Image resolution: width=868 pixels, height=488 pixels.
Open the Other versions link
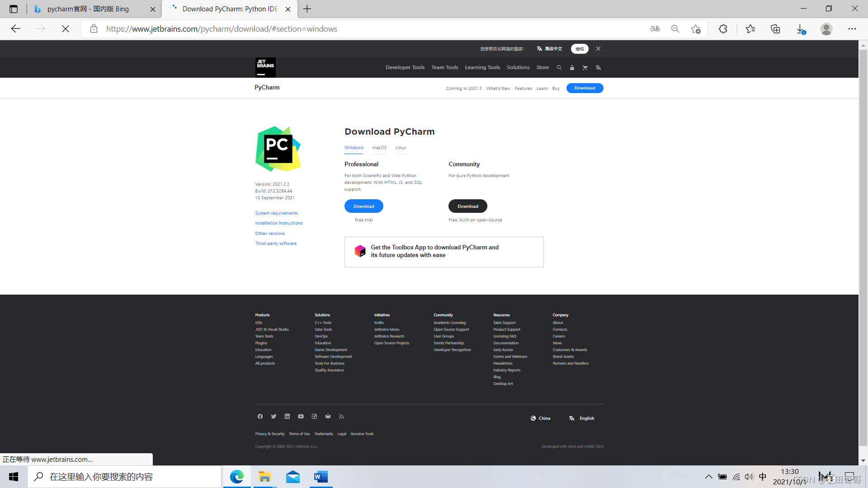pyautogui.click(x=270, y=233)
